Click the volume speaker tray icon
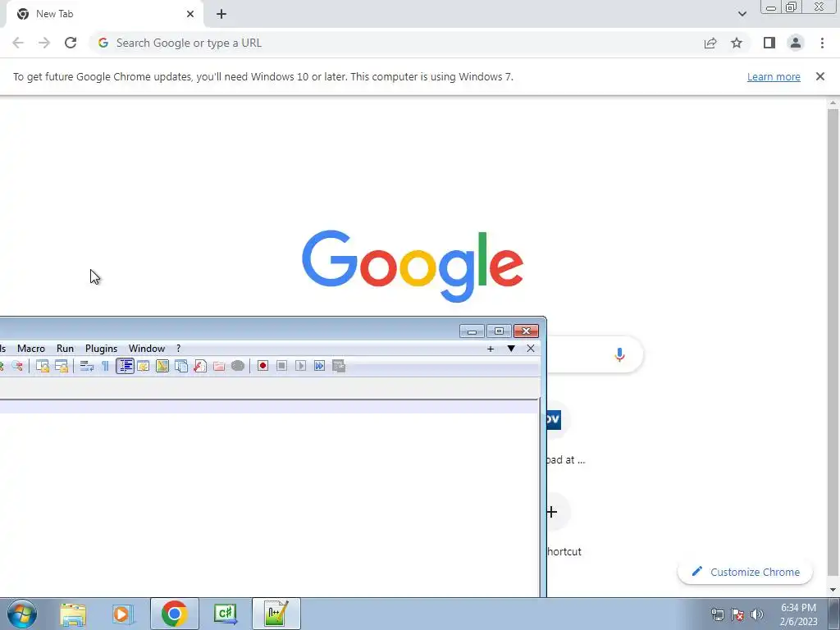The height and width of the screenshot is (630, 840). [x=757, y=614]
